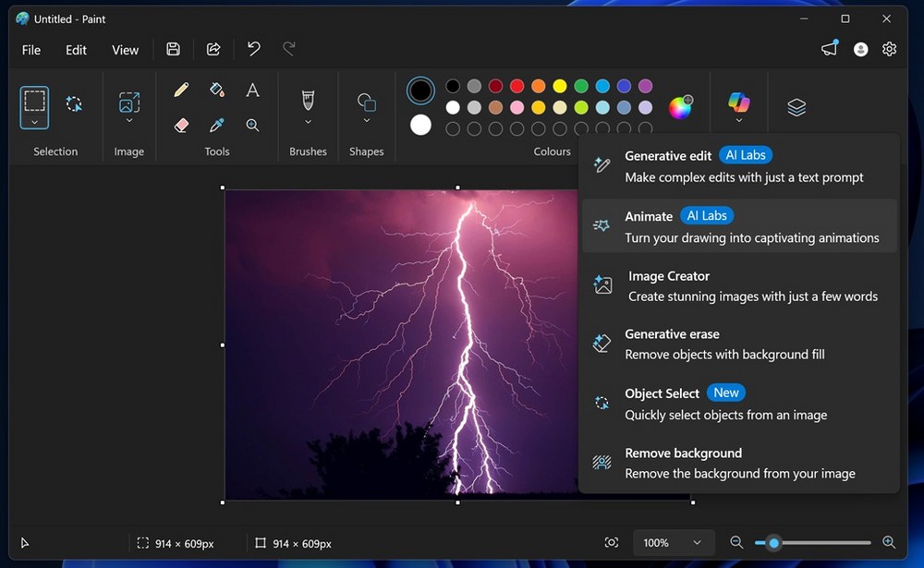Click the Magnifier tool
Screen dimensions: 924x568
[252, 125]
